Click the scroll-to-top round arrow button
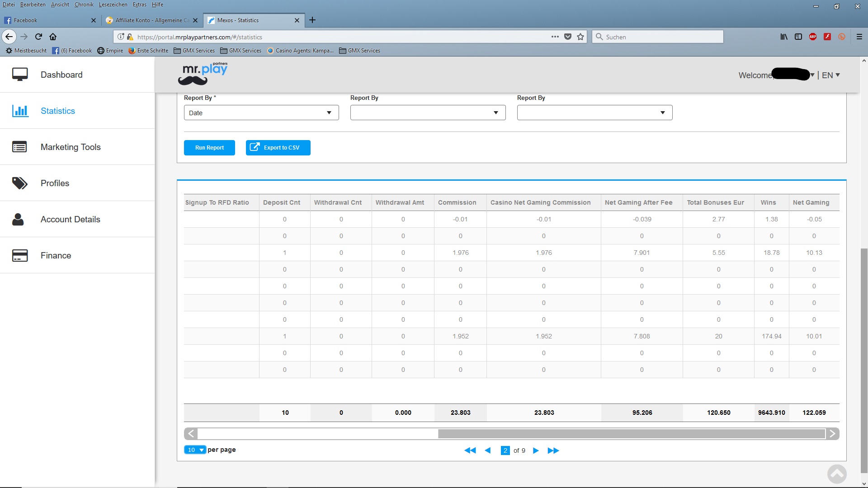 [837, 474]
